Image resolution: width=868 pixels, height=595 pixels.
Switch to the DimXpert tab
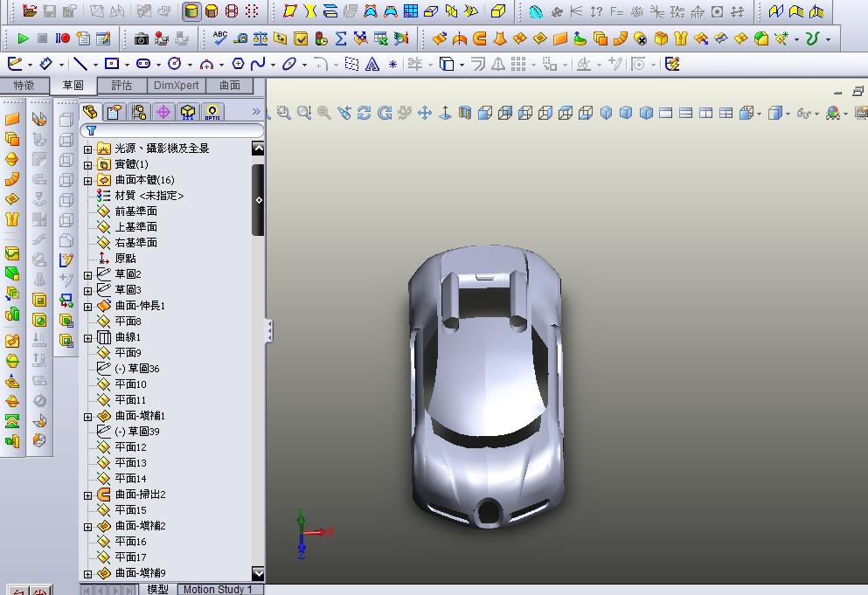click(176, 86)
